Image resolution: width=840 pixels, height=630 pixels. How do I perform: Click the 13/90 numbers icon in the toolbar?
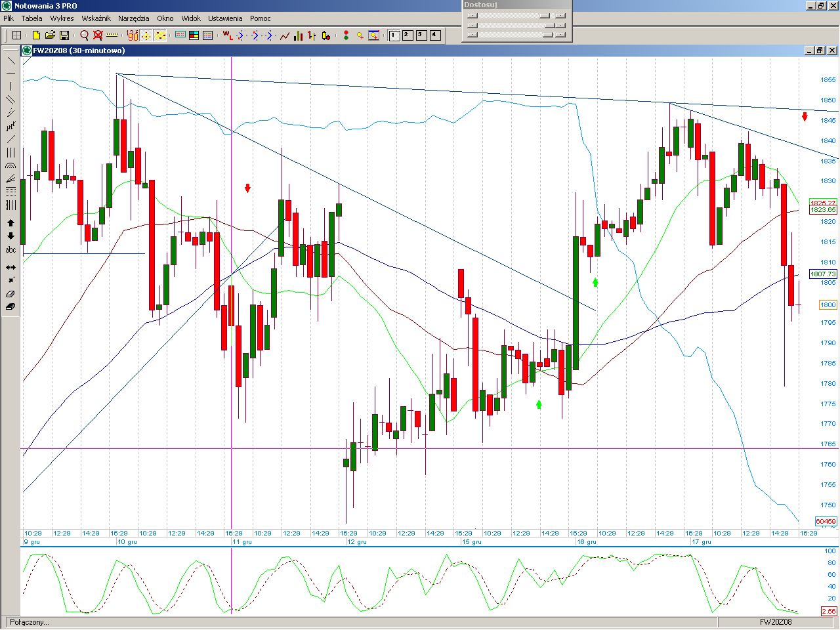coord(132,35)
